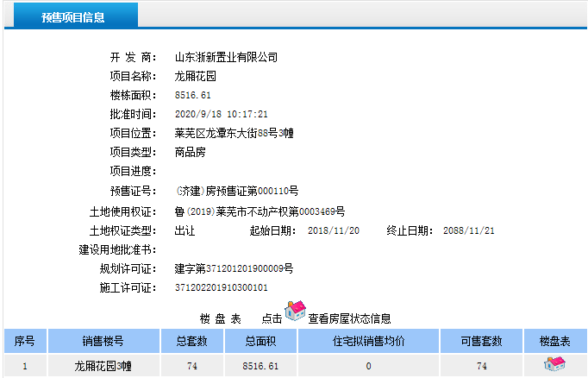This screenshot has height=378, width=588.
Task: Click the project address 莱芜区龙潭东大街88号3幢
Action: pyautogui.click(x=235, y=133)
